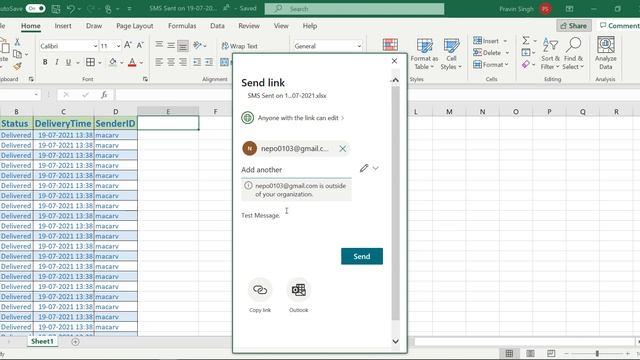The image size is (640, 360).
Task: Switch to the Page Layout tab
Action: coord(135,26)
